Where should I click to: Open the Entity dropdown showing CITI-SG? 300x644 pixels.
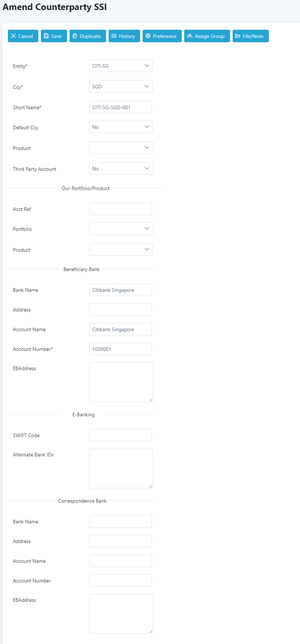click(121, 66)
